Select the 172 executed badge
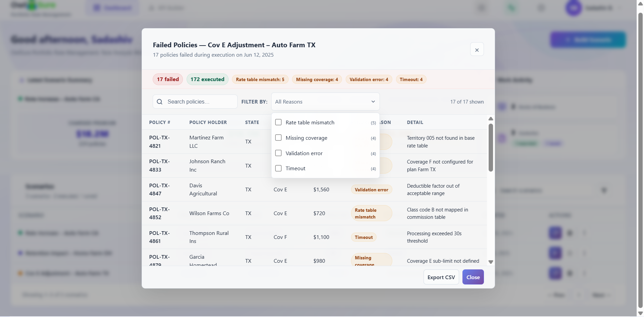Image resolution: width=644 pixels, height=317 pixels. (x=207, y=79)
